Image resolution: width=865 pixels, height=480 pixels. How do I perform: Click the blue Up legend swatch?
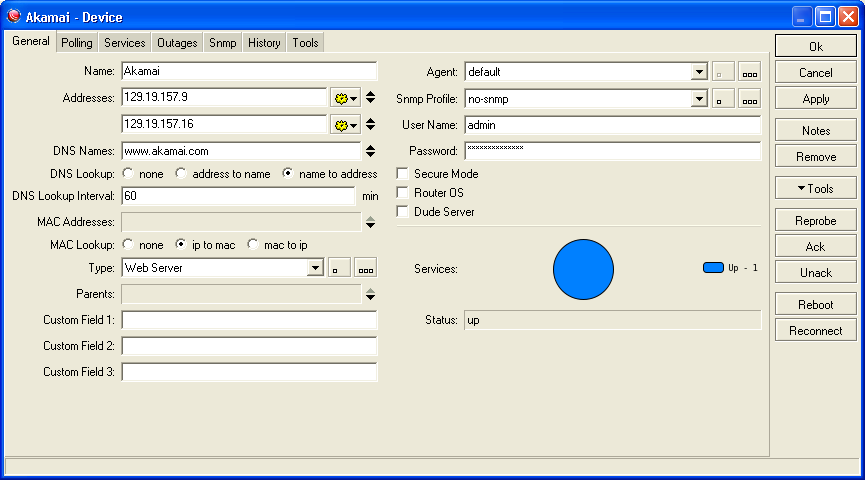713,268
